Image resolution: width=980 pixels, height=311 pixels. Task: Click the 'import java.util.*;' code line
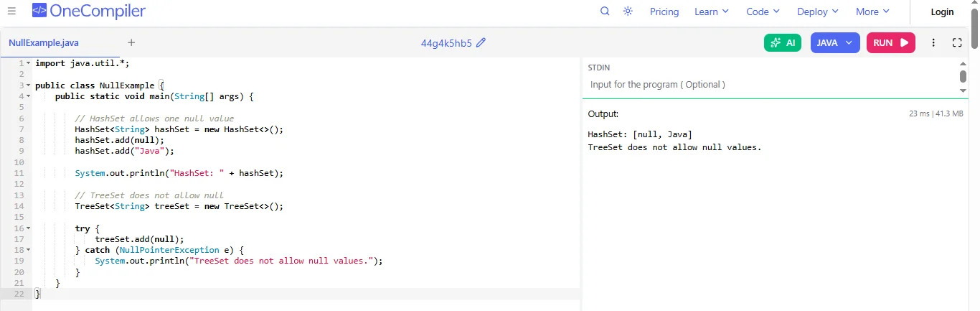(82, 63)
